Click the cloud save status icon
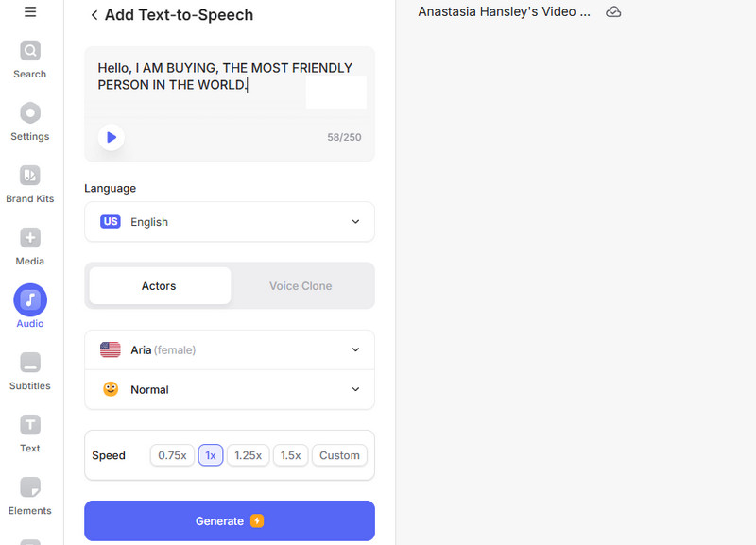 (x=613, y=12)
